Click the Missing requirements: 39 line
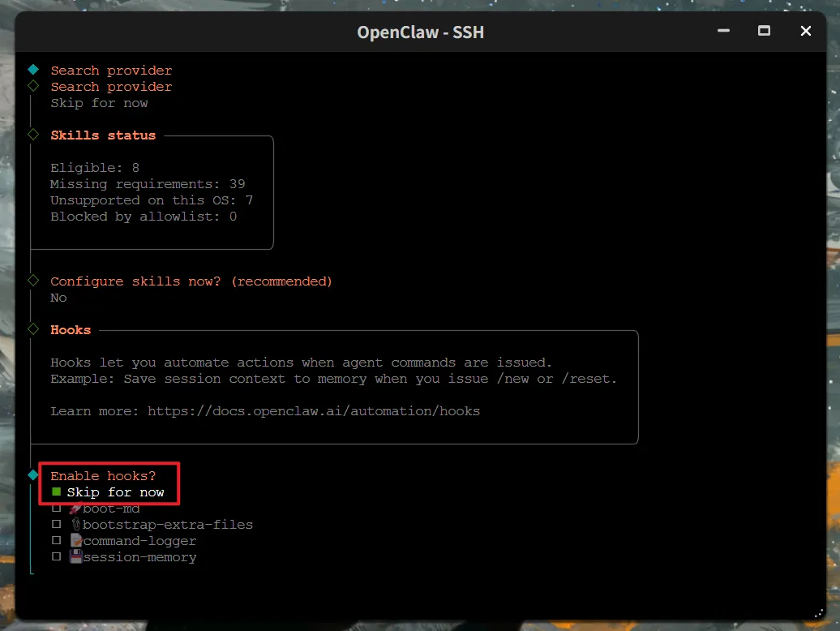Image resolution: width=840 pixels, height=631 pixels. 148,184
